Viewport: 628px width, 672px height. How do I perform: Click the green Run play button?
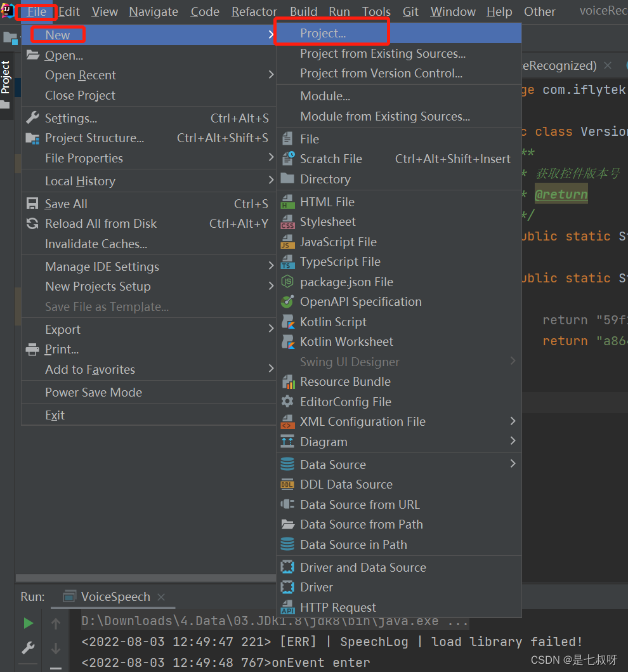pyautogui.click(x=29, y=623)
